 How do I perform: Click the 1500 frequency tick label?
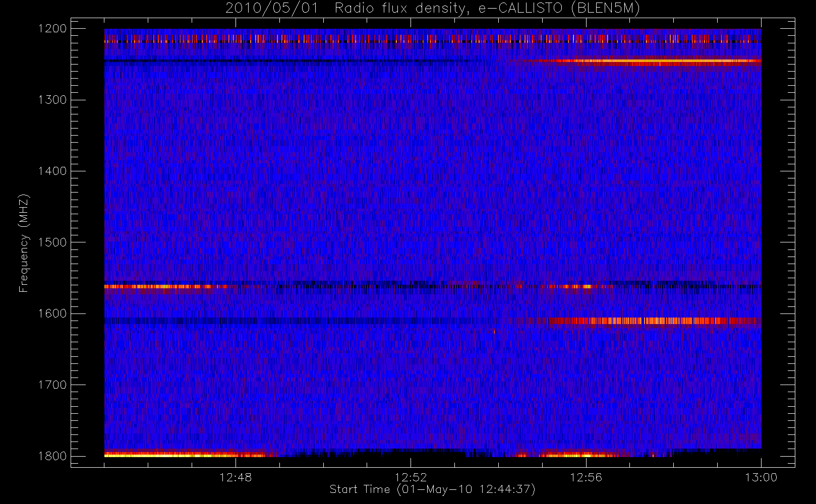tap(52, 242)
